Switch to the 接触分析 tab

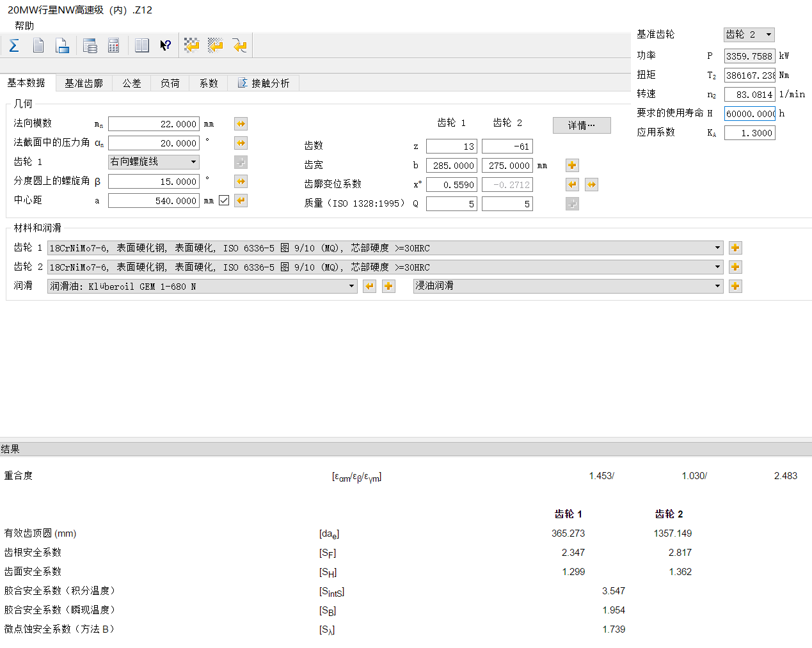coord(264,83)
